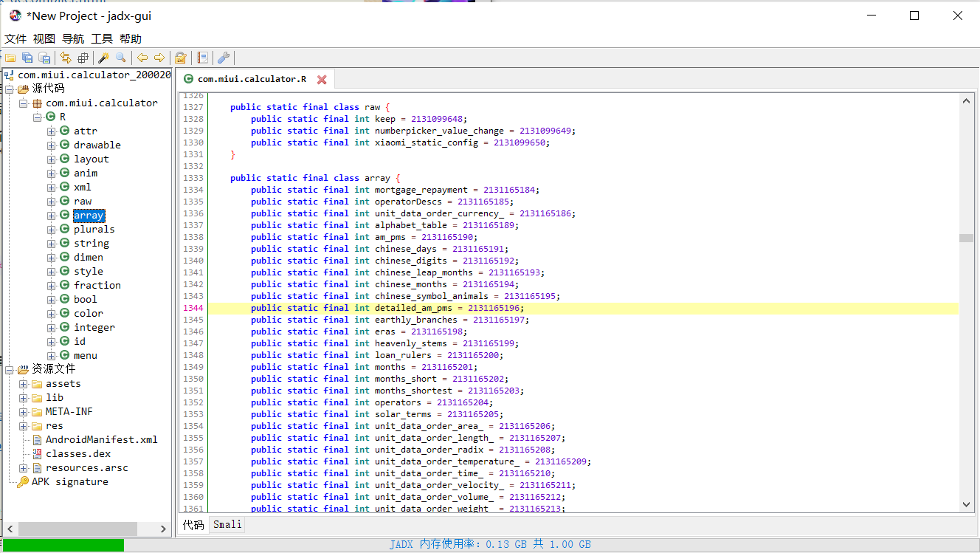Image resolution: width=980 pixels, height=553 pixels.
Task: Click the JADX memory usage progress bar
Action: coord(490,545)
